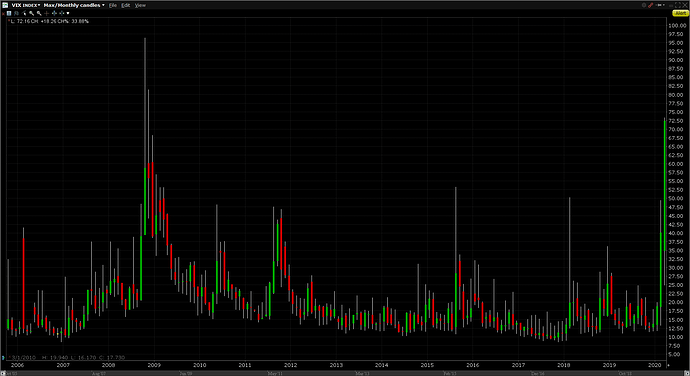This screenshot has height=376, width=690.
Task: Expand the toolbar's small arrow dropdown
Action: [x=68, y=13]
